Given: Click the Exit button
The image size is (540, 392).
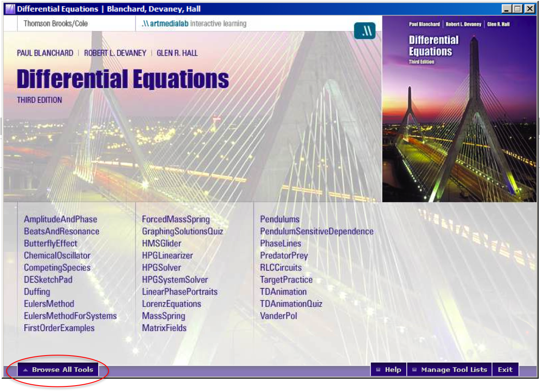Looking at the screenshot, I should (505, 370).
